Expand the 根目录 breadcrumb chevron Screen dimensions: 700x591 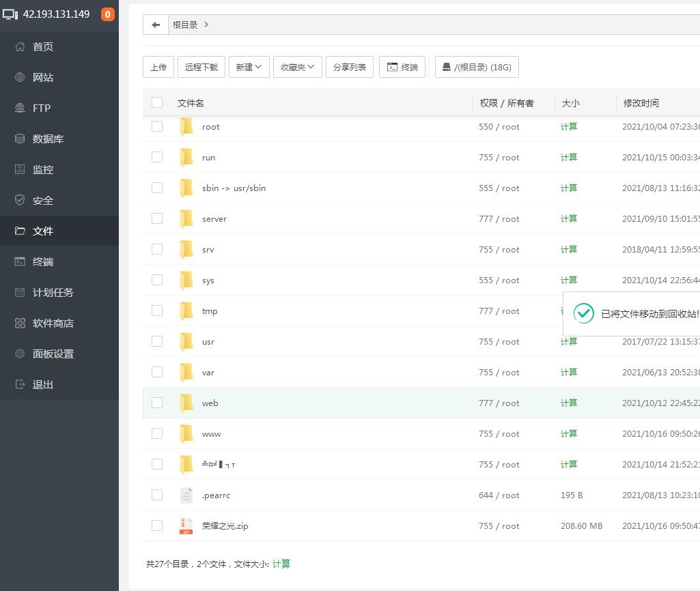point(206,25)
